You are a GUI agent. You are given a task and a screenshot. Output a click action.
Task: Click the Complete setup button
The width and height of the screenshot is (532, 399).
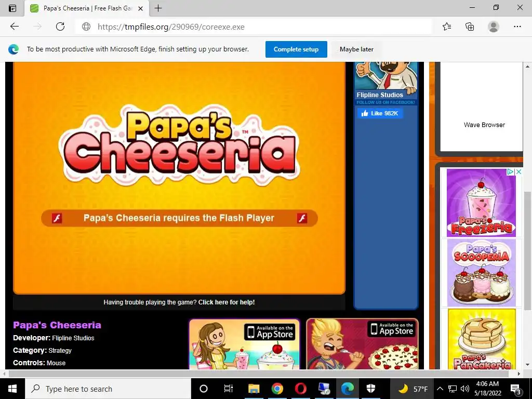click(296, 49)
